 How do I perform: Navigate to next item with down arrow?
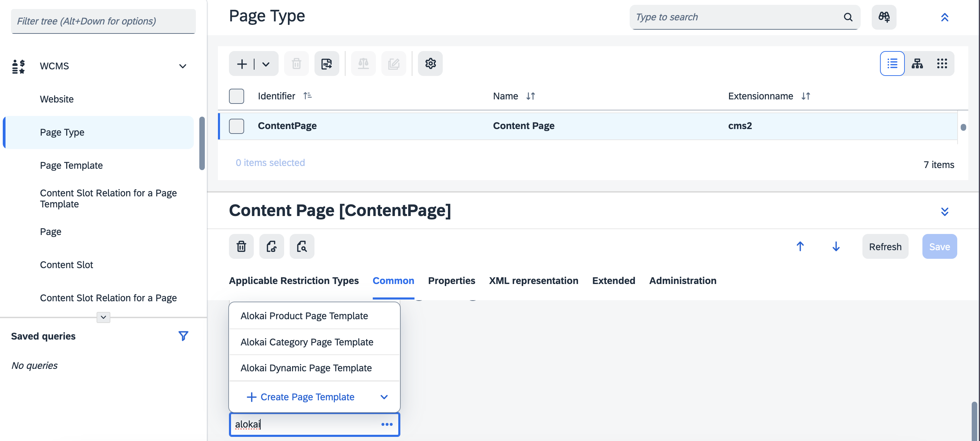coord(836,246)
